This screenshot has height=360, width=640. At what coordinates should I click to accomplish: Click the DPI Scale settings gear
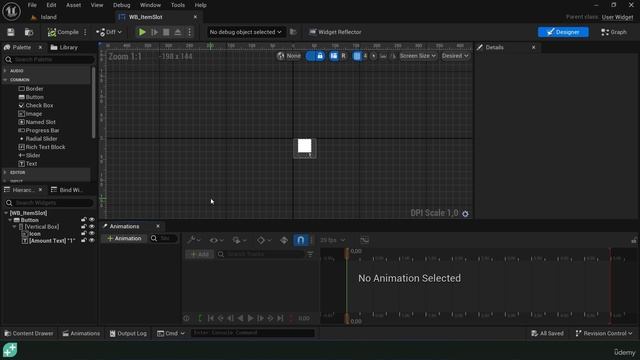(465, 213)
